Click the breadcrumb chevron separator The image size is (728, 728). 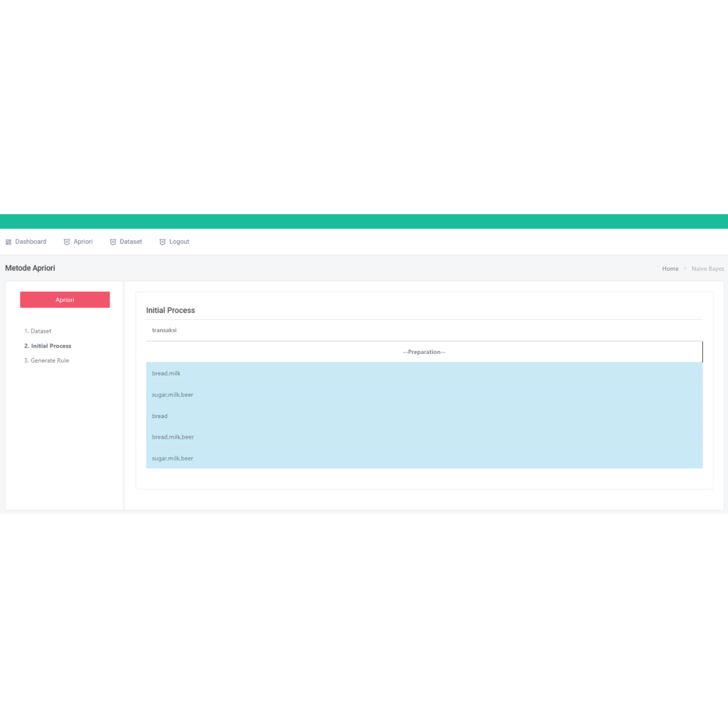685,268
